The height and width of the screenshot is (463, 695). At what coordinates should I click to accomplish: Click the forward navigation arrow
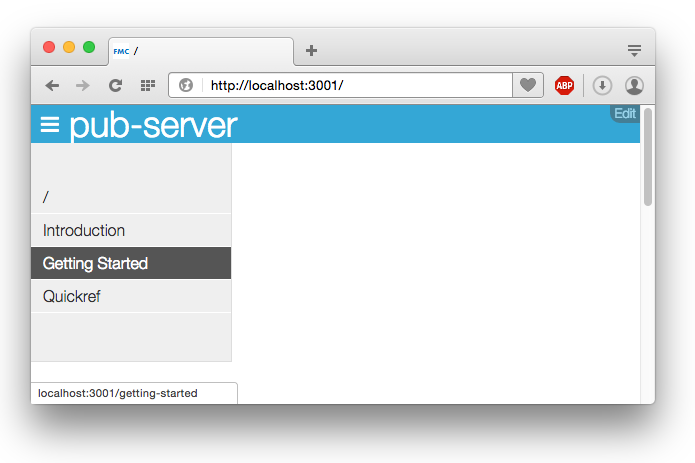(x=82, y=85)
